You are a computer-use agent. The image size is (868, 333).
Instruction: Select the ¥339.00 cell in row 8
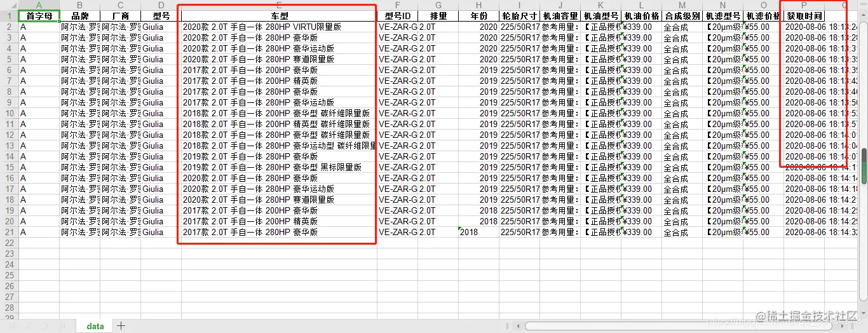pyautogui.click(x=641, y=92)
